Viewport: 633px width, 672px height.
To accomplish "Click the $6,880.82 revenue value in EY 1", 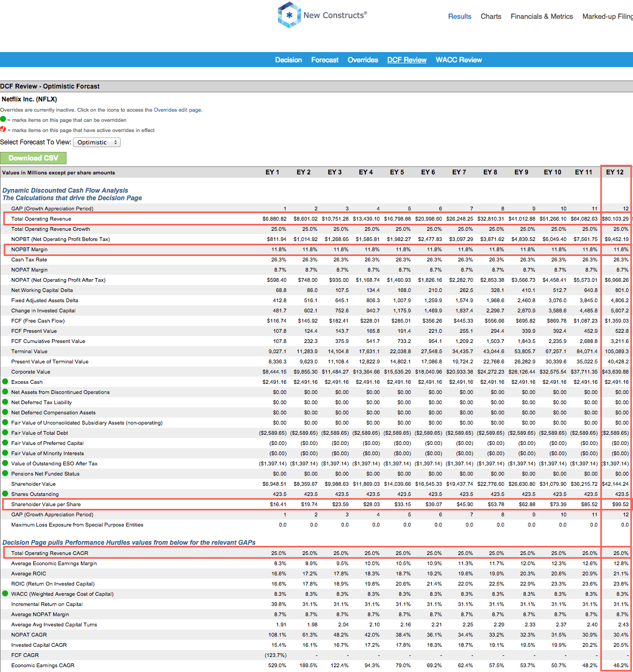I will 275,219.
